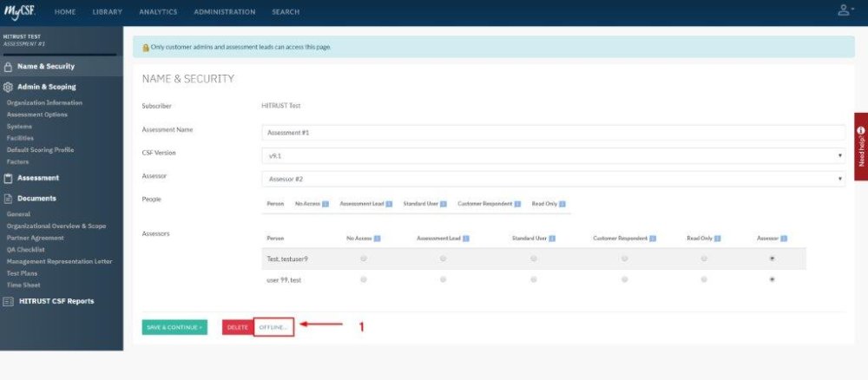Select No Access for user 99, test
Viewport: 868px width, 380px height.
363,280
